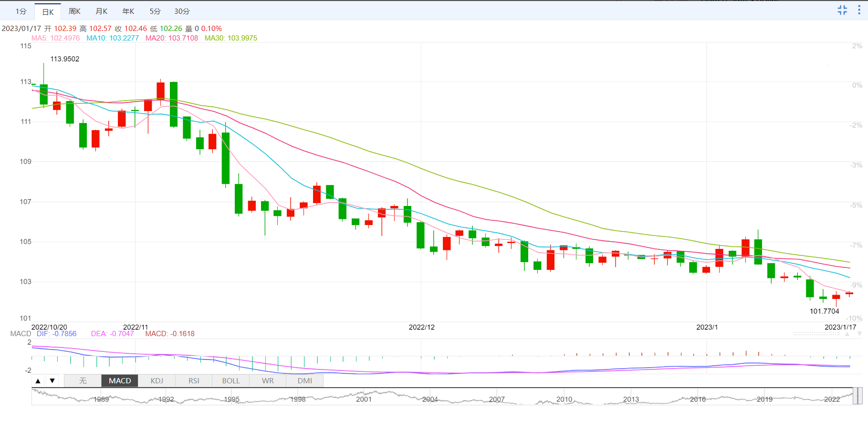868x421 pixels.
Task: Click the exit fullscreen icon
Action: click(842, 10)
